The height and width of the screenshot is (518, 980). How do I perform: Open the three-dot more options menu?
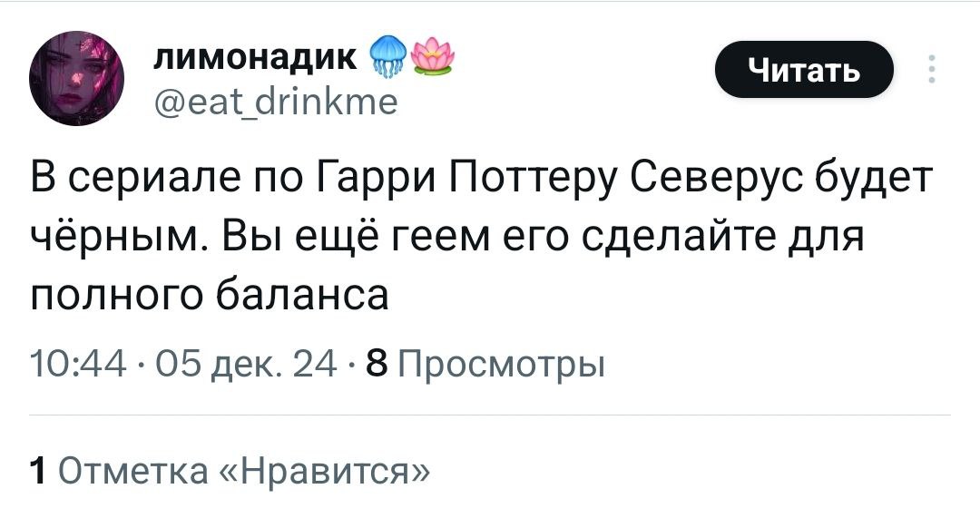click(932, 70)
